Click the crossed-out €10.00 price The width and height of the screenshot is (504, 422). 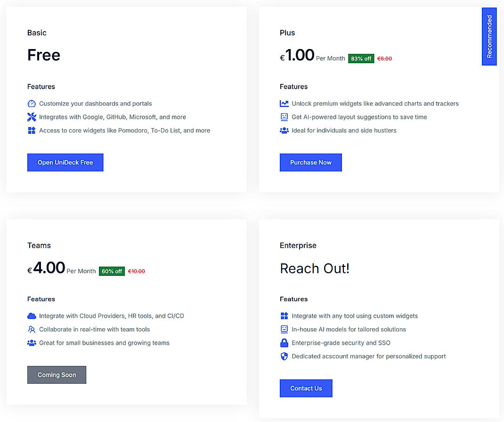point(136,271)
